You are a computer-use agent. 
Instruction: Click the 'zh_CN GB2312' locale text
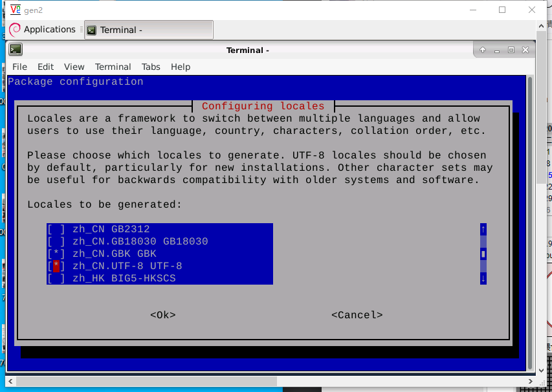111,229
